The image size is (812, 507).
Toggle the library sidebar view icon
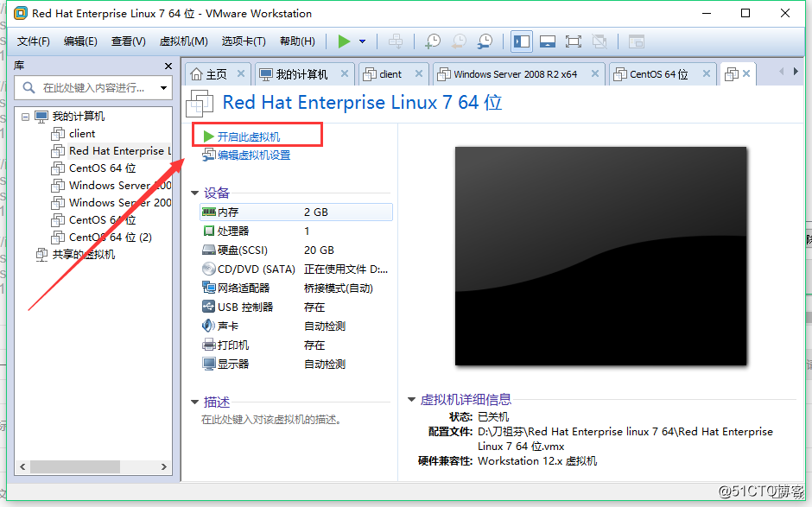click(x=522, y=41)
